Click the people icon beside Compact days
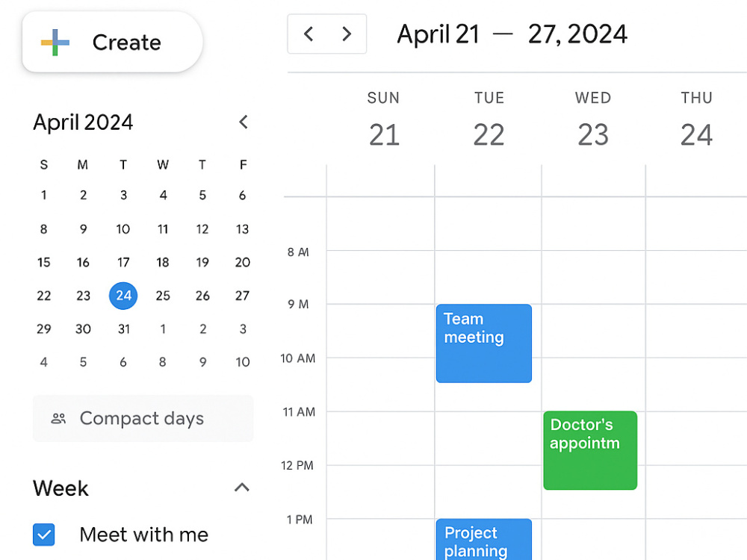747x560 pixels. pyautogui.click(x=58, y=419)
